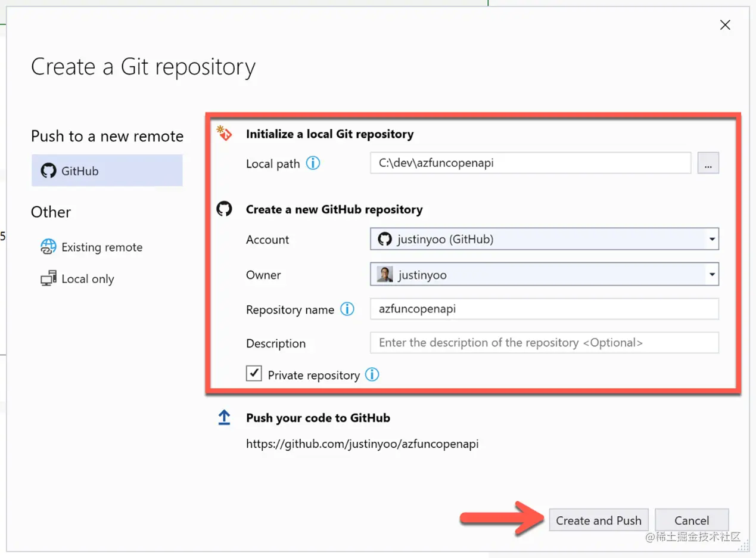Select GitHub under Push to a new remote
Image resolution: width=756 pixels, height=558 pixels.
[x=107, y=171]
